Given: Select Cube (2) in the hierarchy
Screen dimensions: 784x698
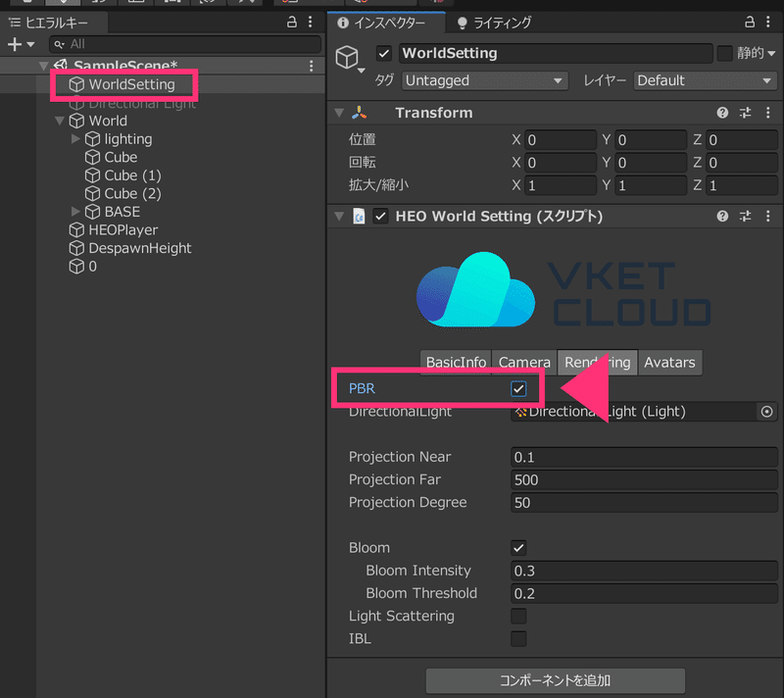Looking at the screenshot, I should pos(132,193).
